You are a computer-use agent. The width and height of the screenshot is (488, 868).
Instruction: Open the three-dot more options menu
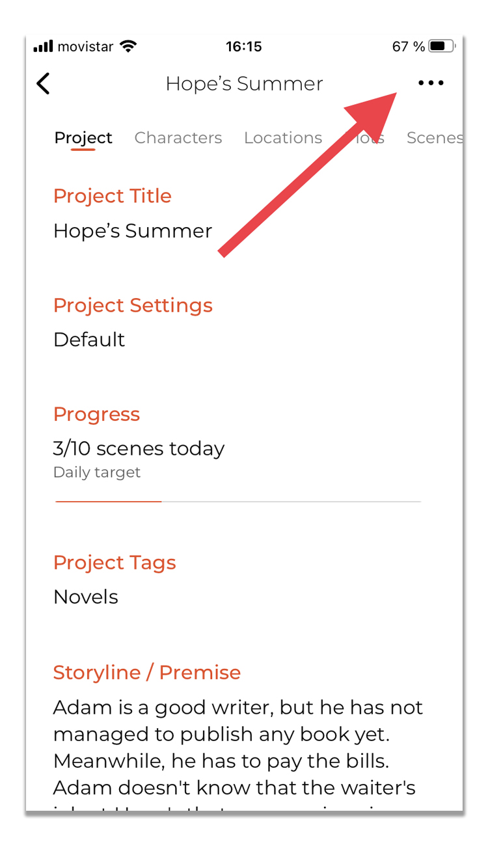coord(431,83)
